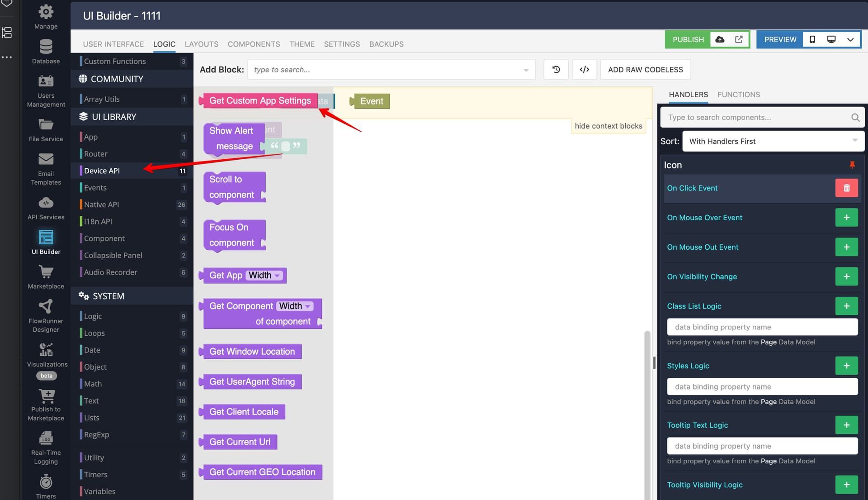The image size is (868, 500).
Task: Delete the On Click Event handler
Action: click(846, 188)
